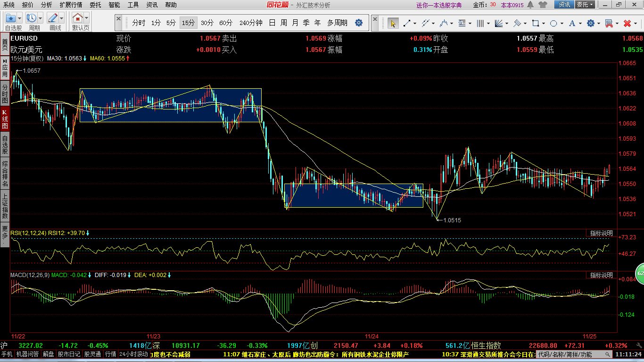Screen dimensions: 644x362
Task: Toggle the 15分 period button
Action: [x=188, y=23]
